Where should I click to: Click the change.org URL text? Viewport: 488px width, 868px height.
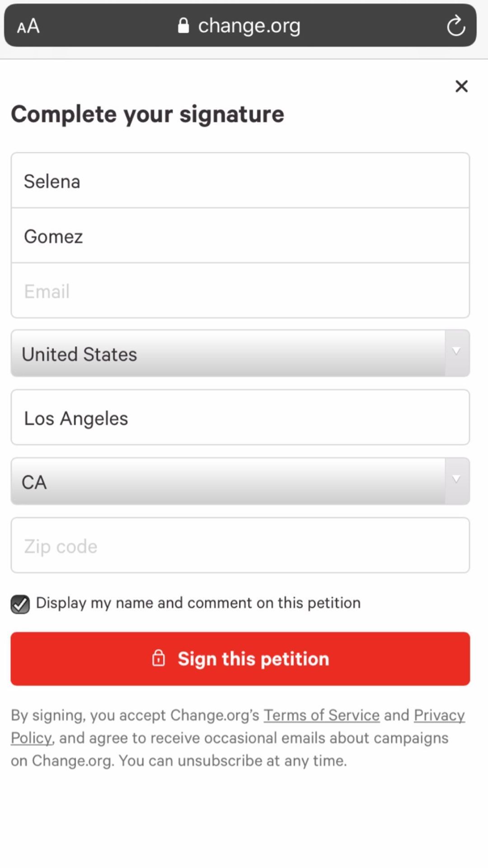pos(249,26)
